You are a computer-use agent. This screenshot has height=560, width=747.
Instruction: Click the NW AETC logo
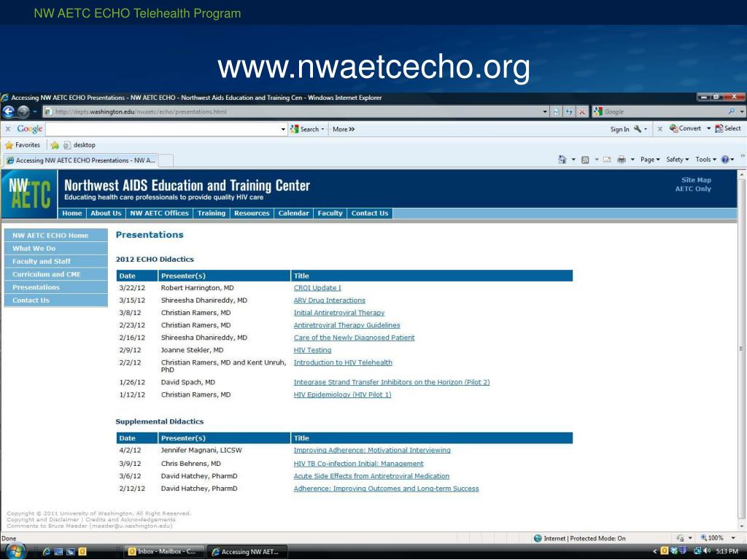[x=29, y=194]
